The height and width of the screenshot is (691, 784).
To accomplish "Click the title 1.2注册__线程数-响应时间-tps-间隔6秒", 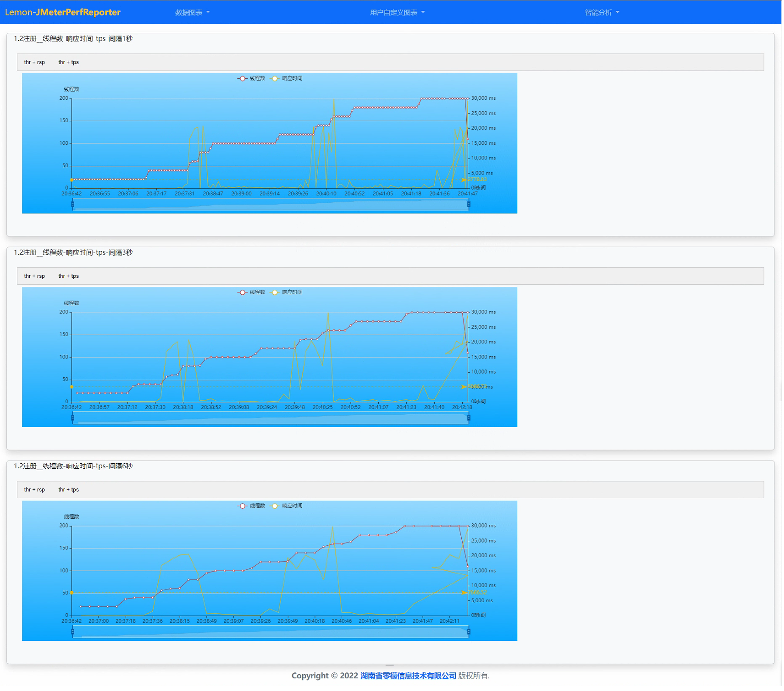I will pyautogui.click(x=73, y=466).
